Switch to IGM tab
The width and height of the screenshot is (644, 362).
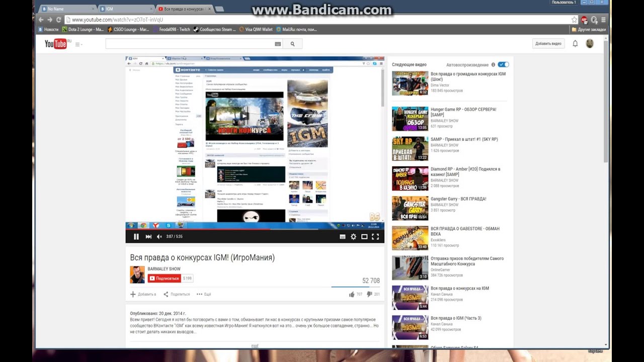pyautogui.click(x=126, y=9)
